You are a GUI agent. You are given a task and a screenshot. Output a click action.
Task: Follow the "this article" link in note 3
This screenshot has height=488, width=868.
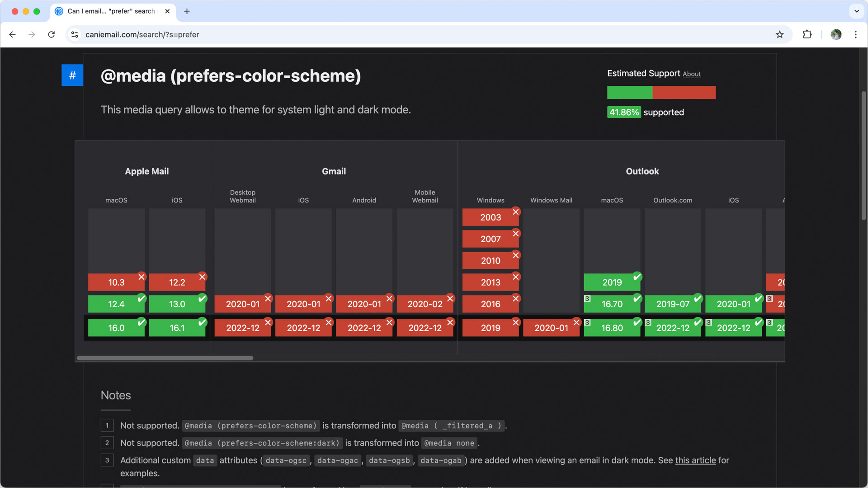(x=695, y=460)
